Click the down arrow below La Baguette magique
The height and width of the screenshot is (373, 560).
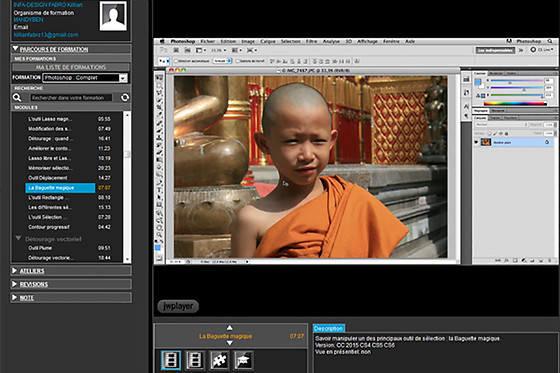click(x=230, y=343)
